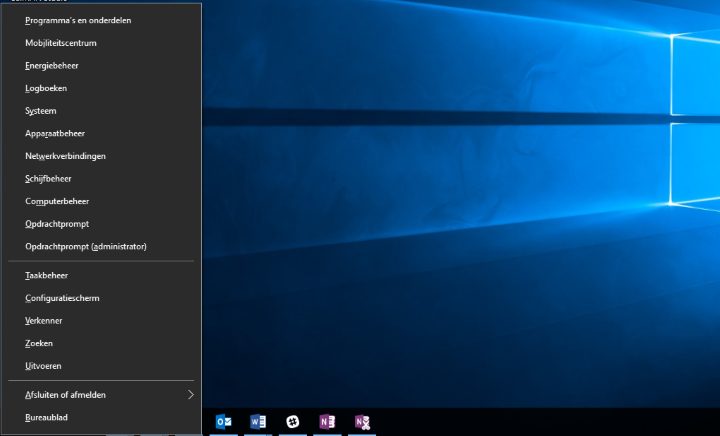Open Outlook from the taskbar
The height and width of the screenshot is (436, 720).
coord(223,422)
